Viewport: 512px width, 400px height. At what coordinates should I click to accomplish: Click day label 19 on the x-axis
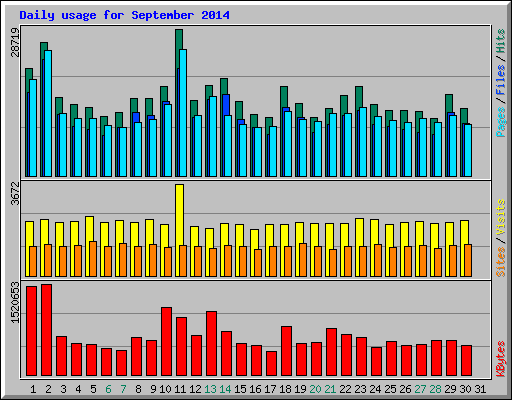coord(300,389)
